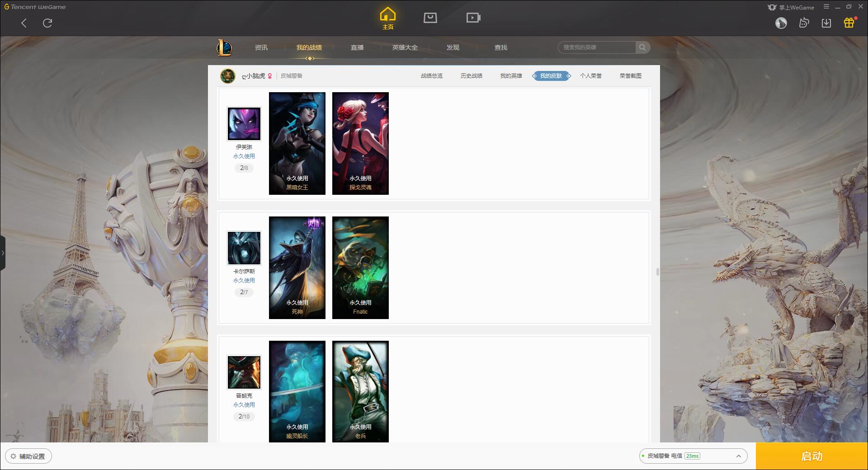Click the 2/10 skin count badge
This screenshot has height=470, width=868.
coord(244,416)
